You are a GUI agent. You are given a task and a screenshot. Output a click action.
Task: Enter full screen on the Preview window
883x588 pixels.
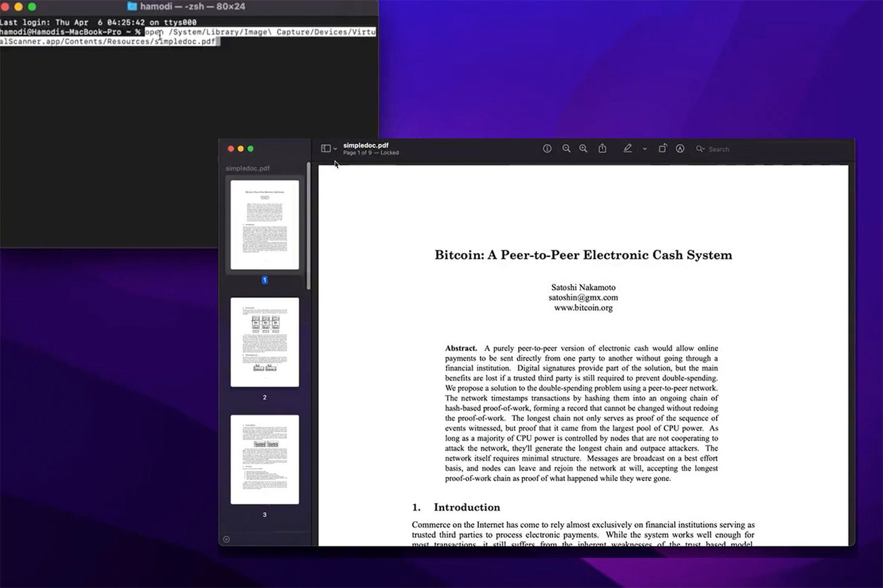[x=251, y=148]
